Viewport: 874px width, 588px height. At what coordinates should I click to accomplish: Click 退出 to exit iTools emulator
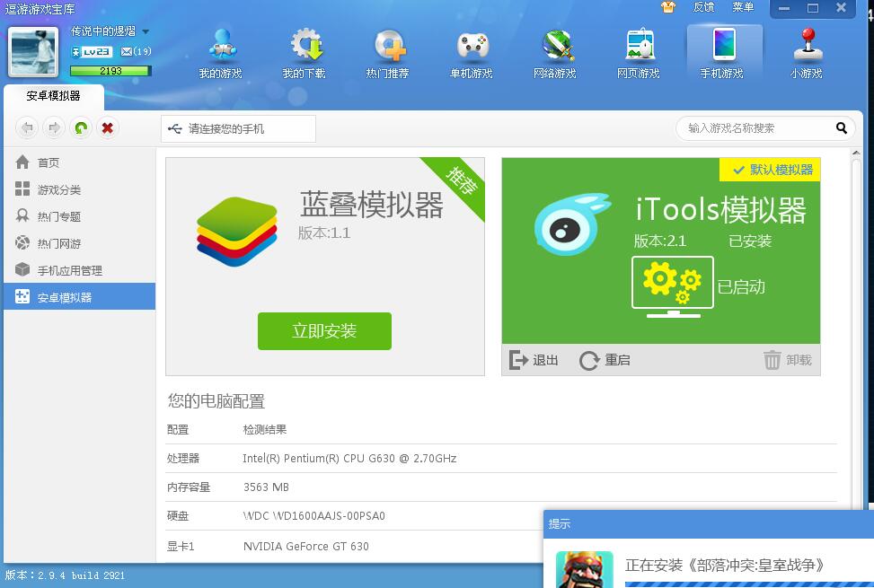click(534, 360)
